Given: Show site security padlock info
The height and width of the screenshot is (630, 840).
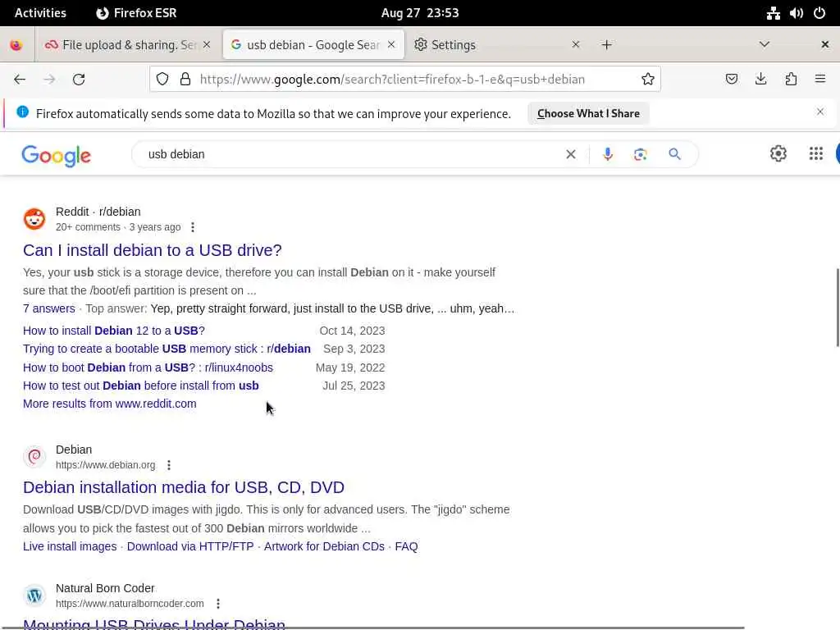Looking at the screenshot, I should [x=185, y=80].
